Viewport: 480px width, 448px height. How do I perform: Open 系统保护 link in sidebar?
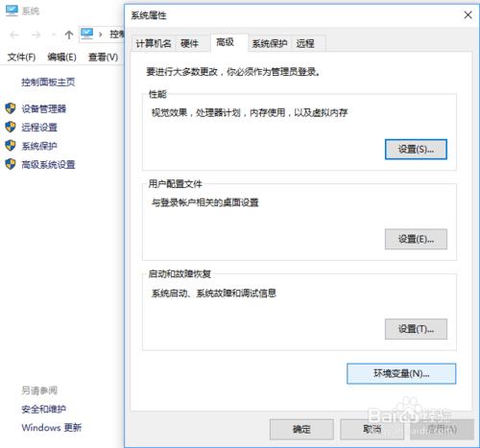(x=39, y=146)
